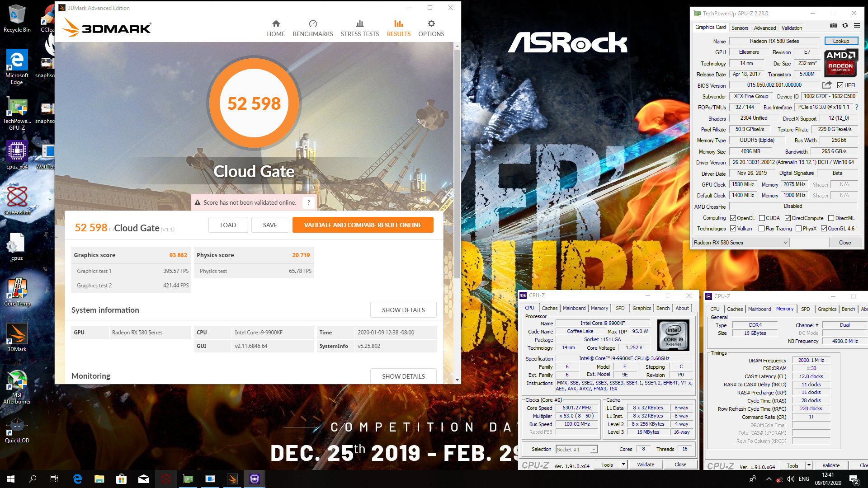The height and width of the screenshot is (488, 868).
Task: Click the bus interface question mark in GPU-Z
Action: click(857, 107)
